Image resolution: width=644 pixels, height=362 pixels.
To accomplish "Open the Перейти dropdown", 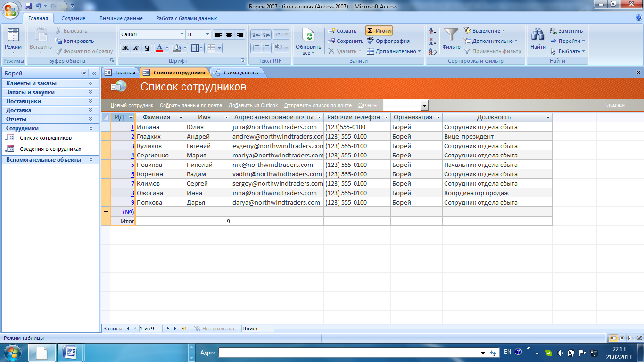I will (568, 41).
